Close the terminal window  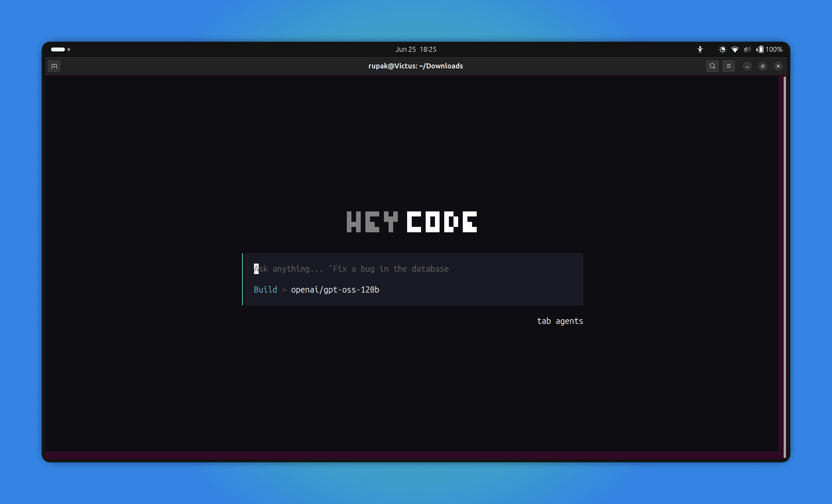click(x=778, y=66)
